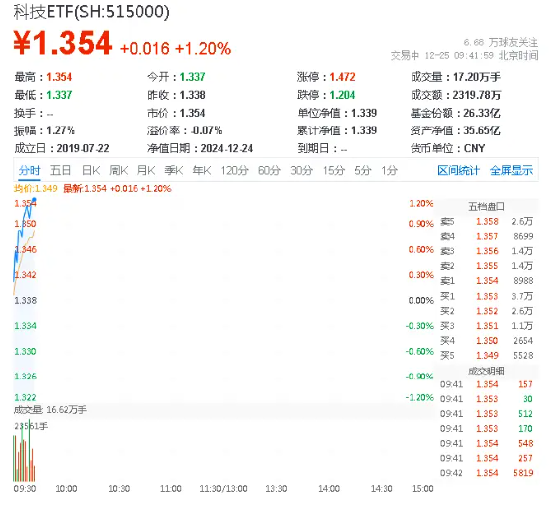This screenshot has width=550, height=505.
Task: Click the 溢价率 -0.07% value
Action: point(206,130)
